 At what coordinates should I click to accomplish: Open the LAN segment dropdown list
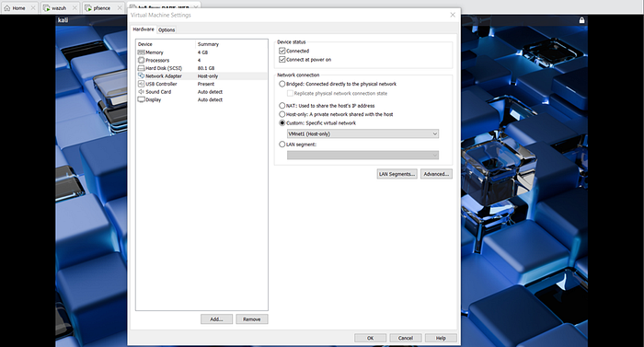tap(362, 155)
